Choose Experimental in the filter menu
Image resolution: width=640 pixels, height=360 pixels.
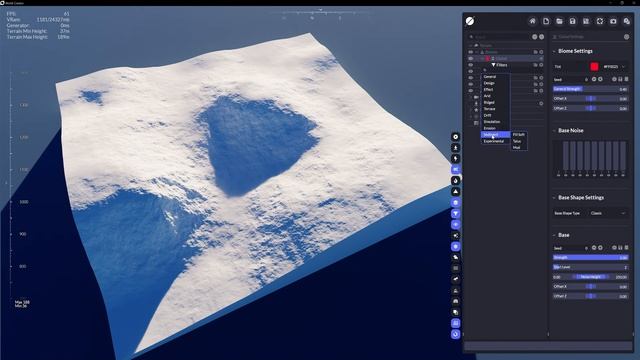[496, 141]
